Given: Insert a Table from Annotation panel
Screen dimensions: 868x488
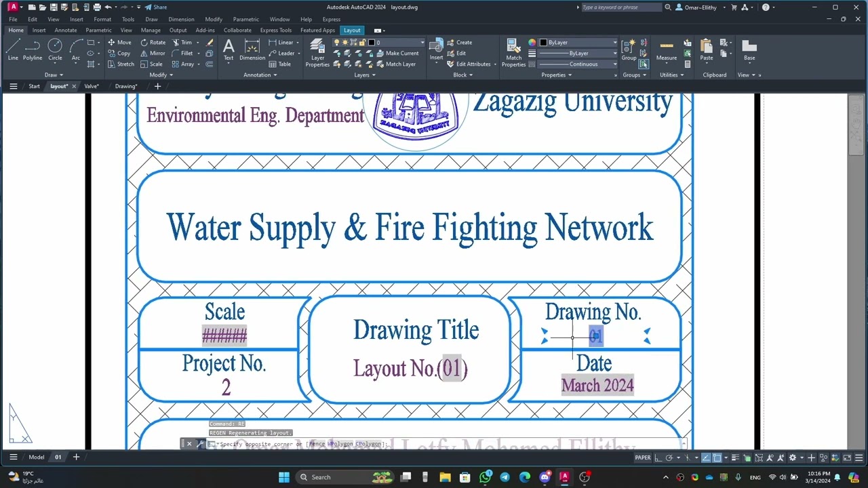Looking at the screenshot, I should click(279, 64).
